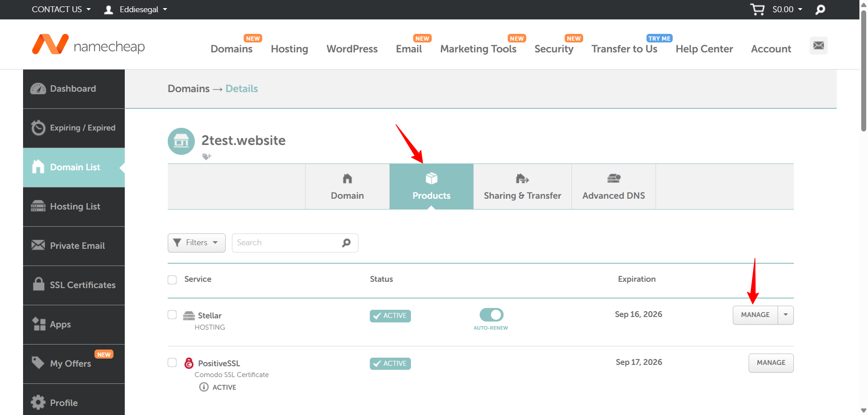Open the Filters dropdown

(x=197, y=243)
